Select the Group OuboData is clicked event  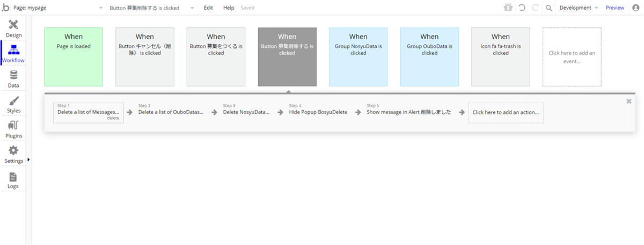tap(429, 57)
